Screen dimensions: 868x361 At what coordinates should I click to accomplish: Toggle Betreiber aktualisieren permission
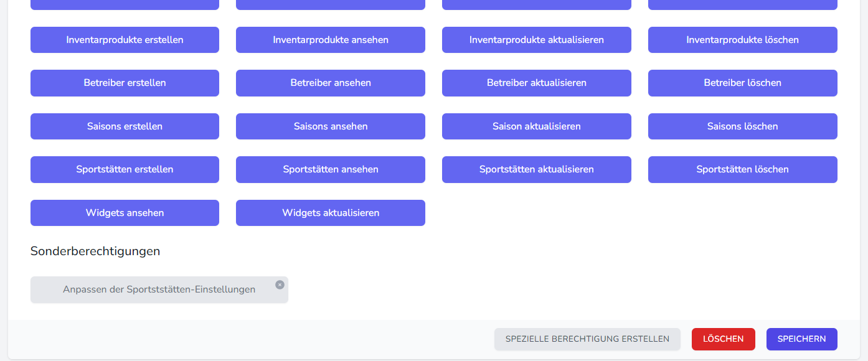click(536, 83)
